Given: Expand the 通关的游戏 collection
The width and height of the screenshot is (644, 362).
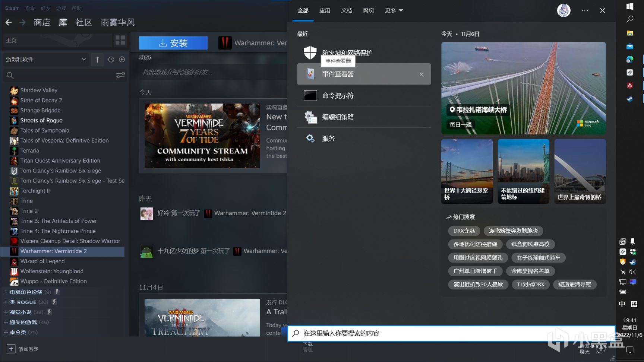Looking at the screenshot, I should [x=26, y=322].
